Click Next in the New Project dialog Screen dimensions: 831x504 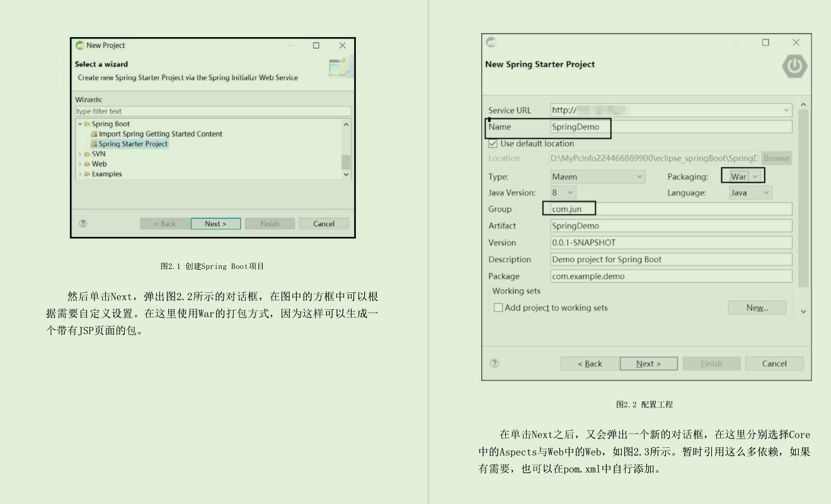(215, 224)
